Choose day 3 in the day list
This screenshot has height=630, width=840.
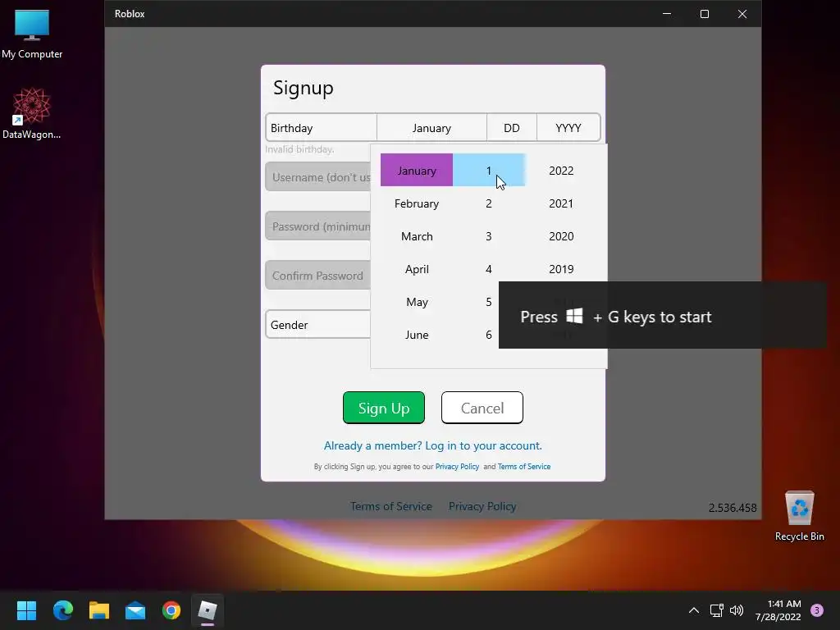click(489, 236)
